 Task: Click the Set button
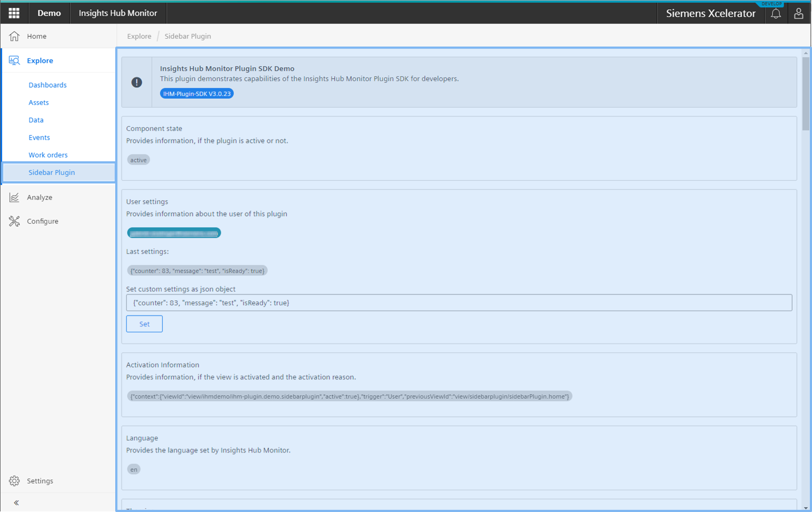[x=144, y=324]
